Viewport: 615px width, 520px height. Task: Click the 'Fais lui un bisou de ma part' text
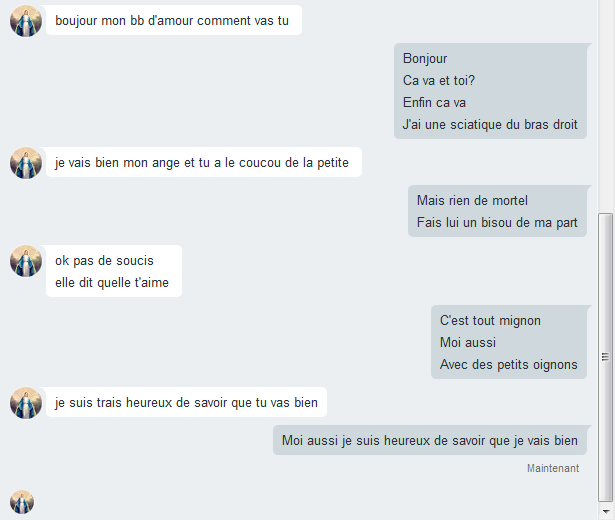tap(497, 222)
